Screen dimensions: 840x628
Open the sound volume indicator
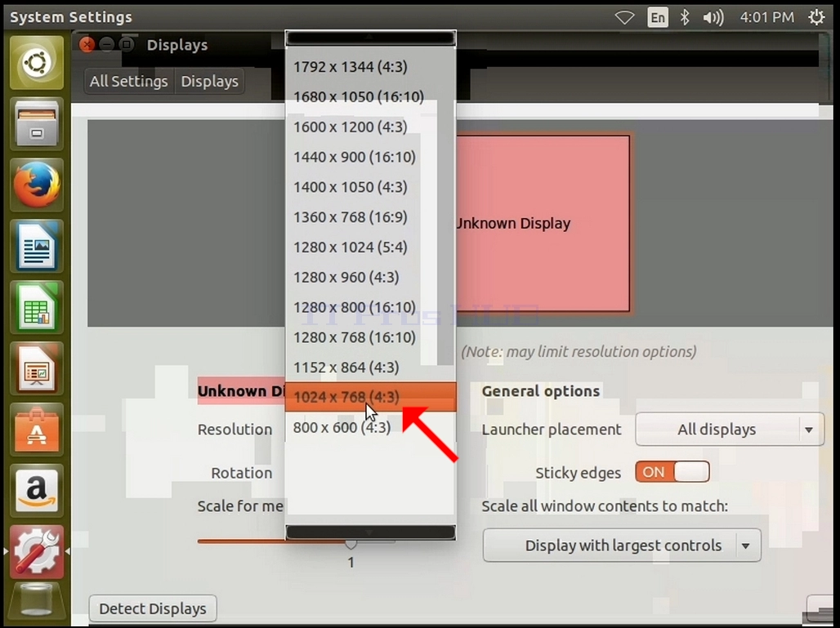713,18
